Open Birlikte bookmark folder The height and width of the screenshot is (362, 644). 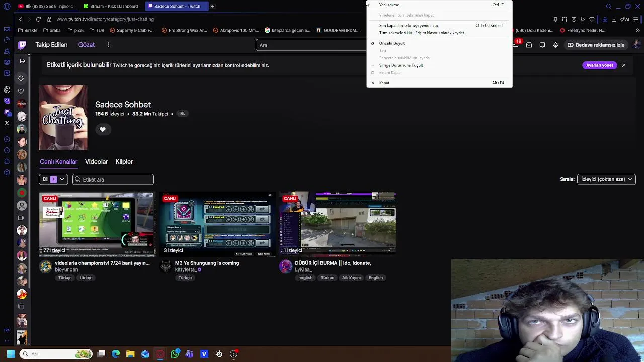tap(27, 30)
